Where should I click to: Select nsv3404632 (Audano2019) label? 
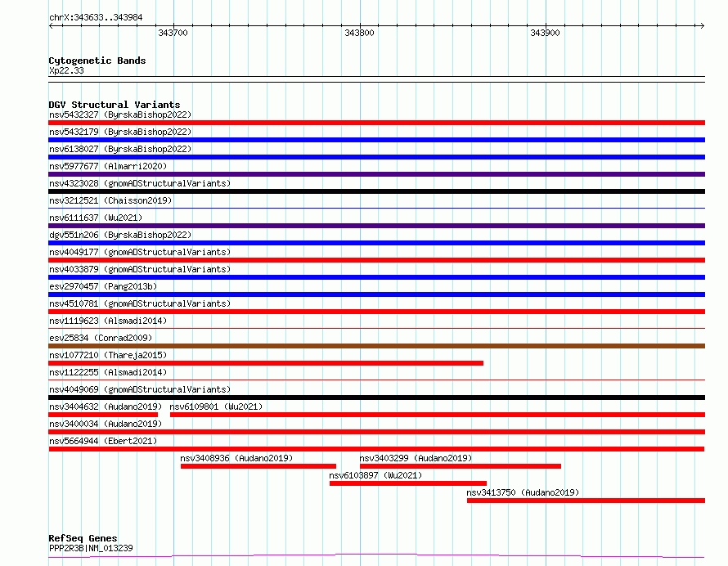pos(106,407)
